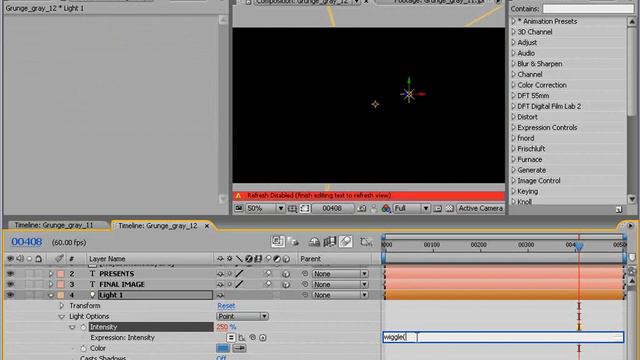
Task: Toggle visibility of the Light 1 layer
Action: click(x=10, y=295)
